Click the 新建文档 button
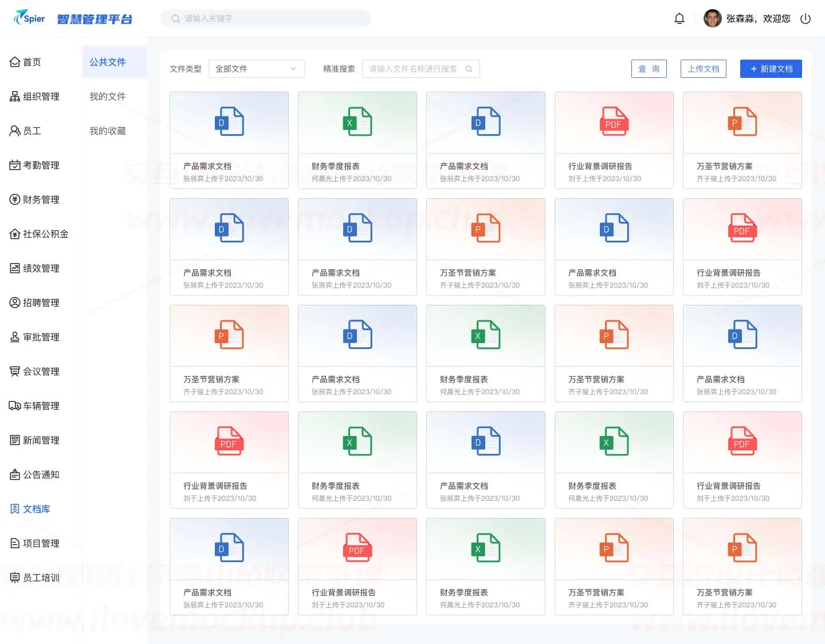 [771, 69]
